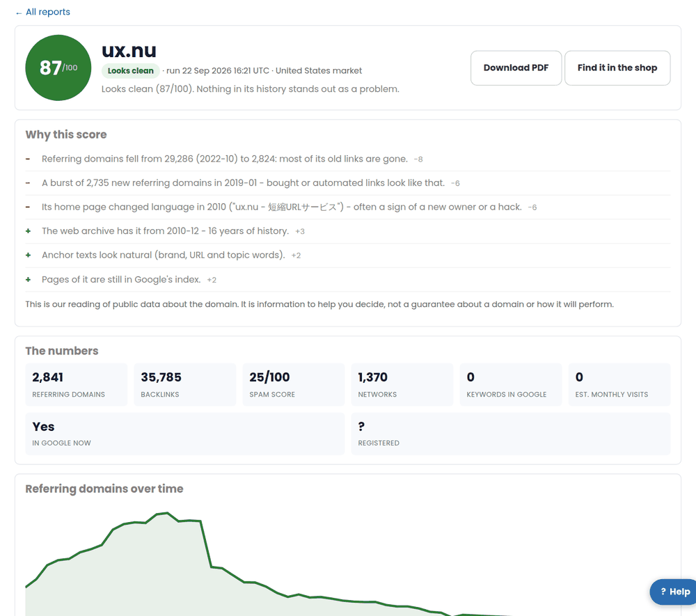Click the anchor texts look natural reason
The height and width of the screenshot is (616, 696).
coord(164,255)
